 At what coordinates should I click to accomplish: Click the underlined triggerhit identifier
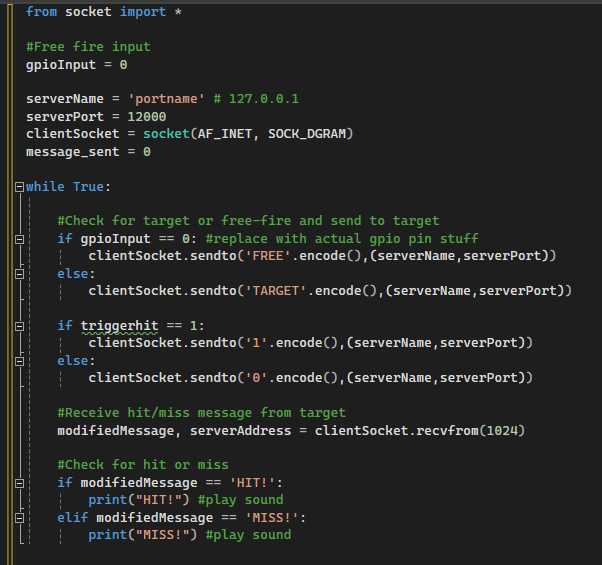coord(119,326)
